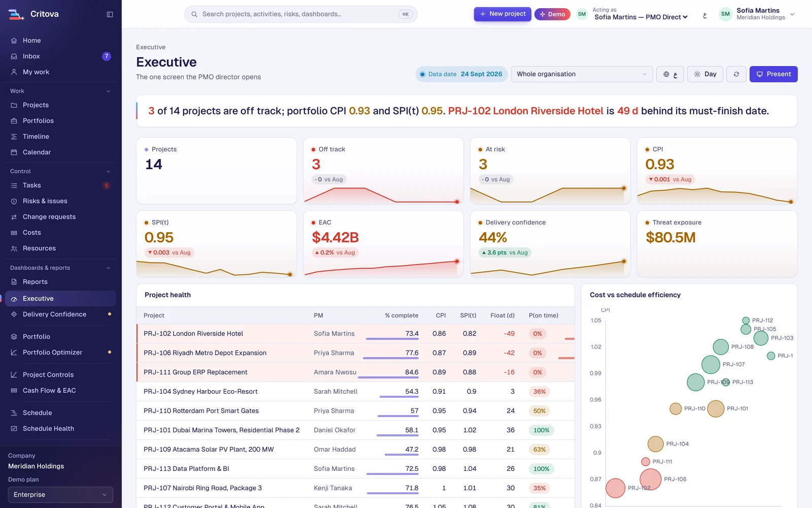This screenshot has height=508, width=812.
Task: Click the Schedule icon in sidebar
Action: (x=14, y=413)
